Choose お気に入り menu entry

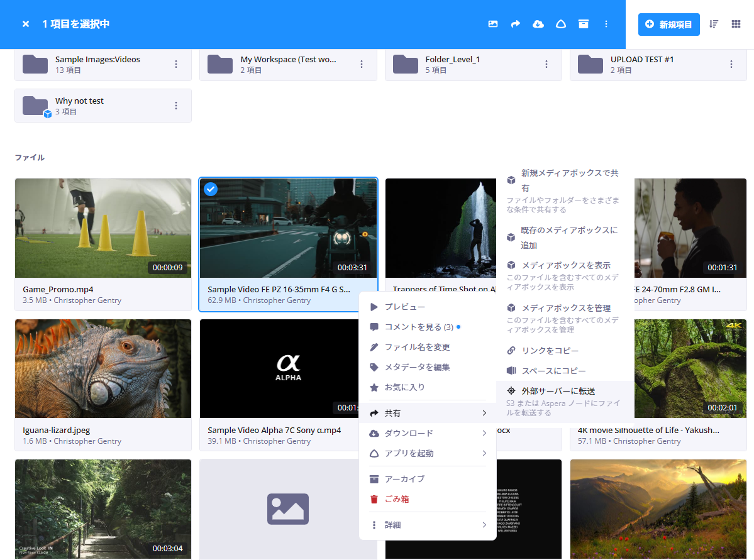point(428,387)
